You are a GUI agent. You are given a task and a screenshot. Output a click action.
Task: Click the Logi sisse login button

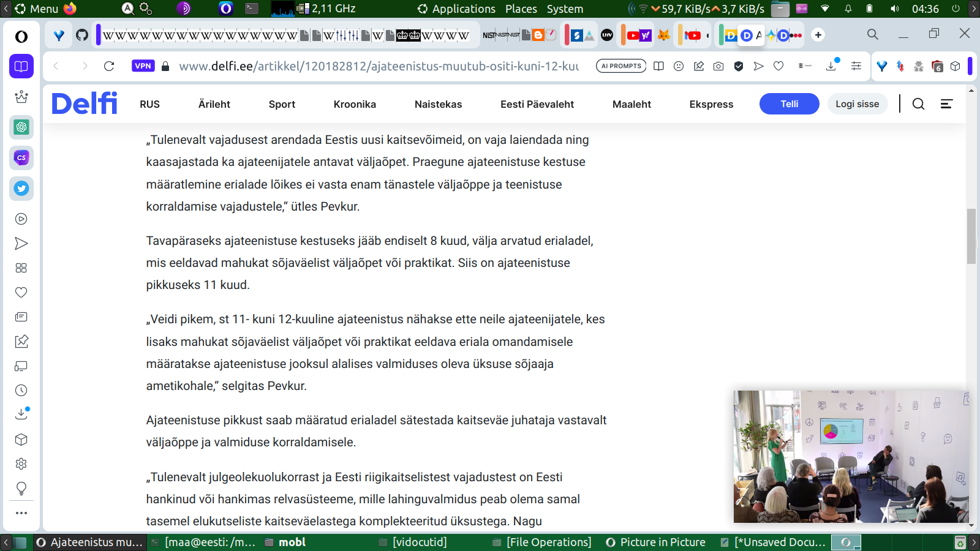click(x=858, y=104)
